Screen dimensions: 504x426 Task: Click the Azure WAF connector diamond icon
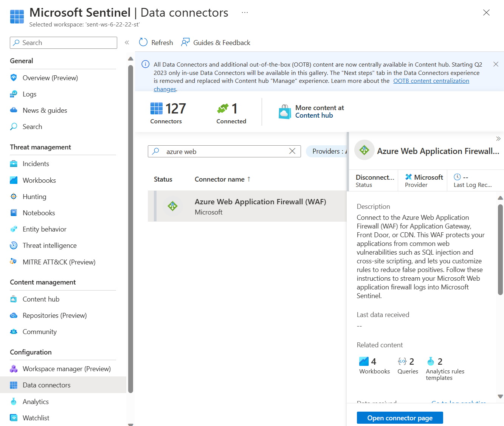pyautogui.click(x=173, y=206)
